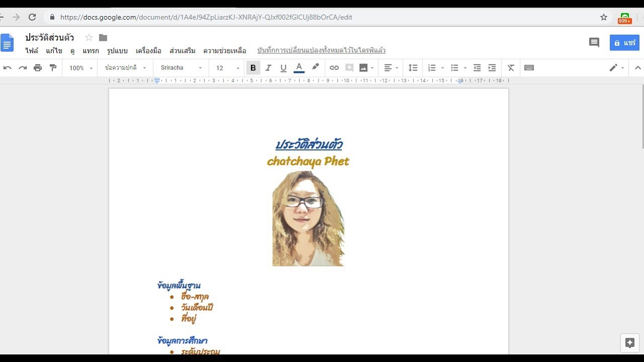Screen dimensions: 644x362
Task: Open the ดู menu
Action: (72, 51)
